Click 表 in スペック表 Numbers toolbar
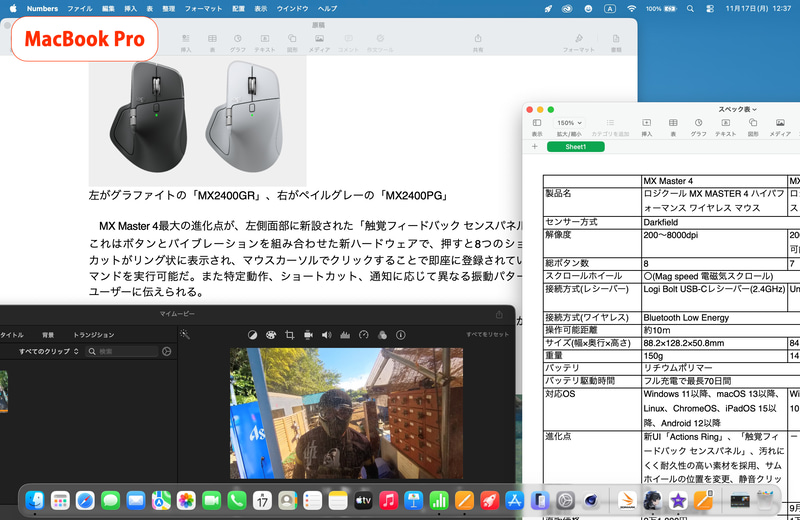This screenshot has height=520, width=800. (x=673, y=127)
